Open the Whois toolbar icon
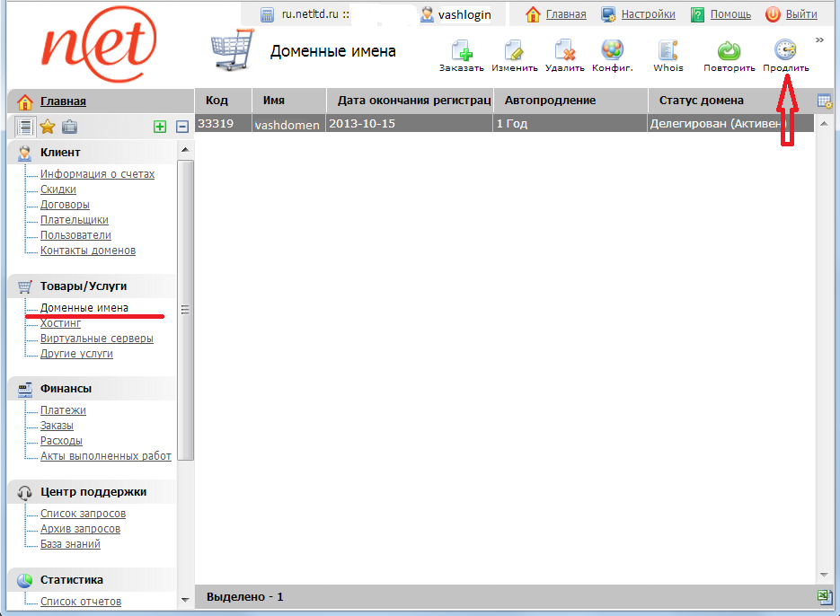840x616 pixels. pos(668,51)
